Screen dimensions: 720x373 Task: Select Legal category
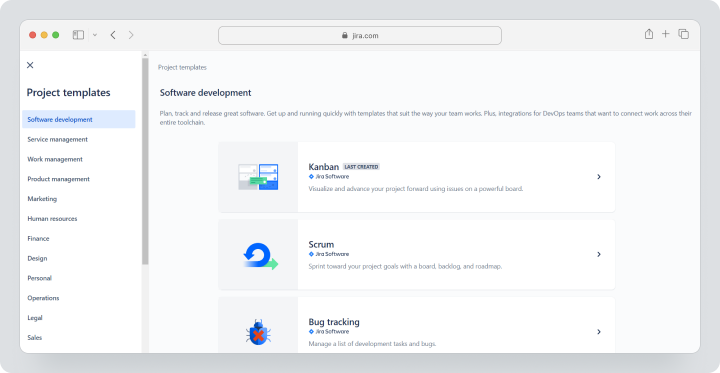[35, 317]
